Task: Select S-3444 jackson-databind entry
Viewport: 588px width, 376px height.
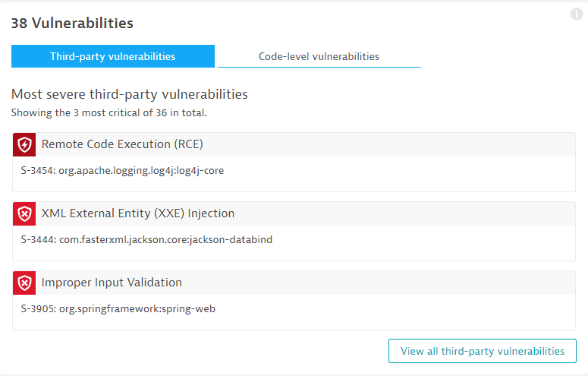Action: coord(146,239)
